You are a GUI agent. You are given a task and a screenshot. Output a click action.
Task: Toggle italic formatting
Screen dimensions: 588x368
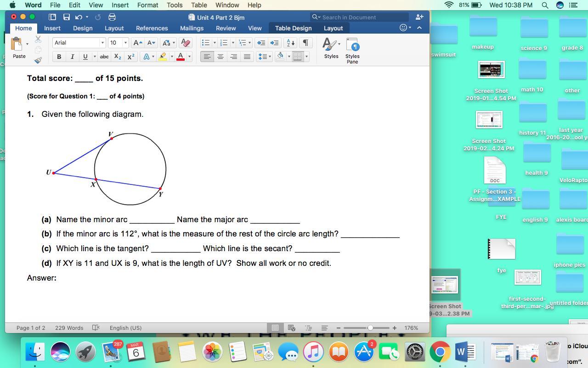point(72,57)
